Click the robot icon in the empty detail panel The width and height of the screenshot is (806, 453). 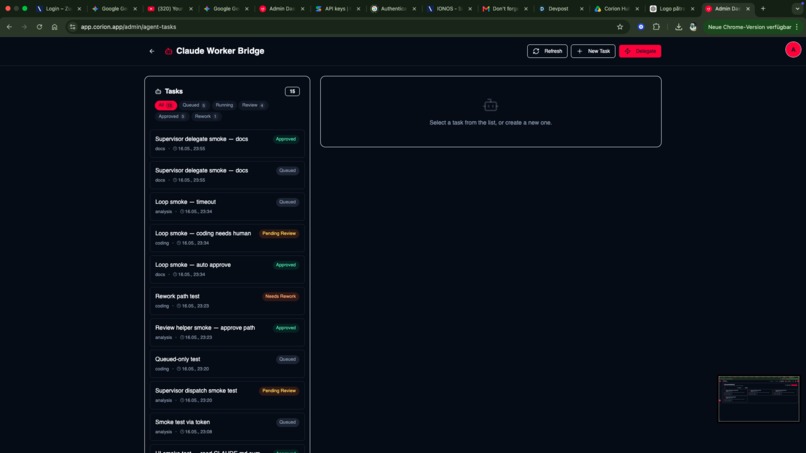point(490,105)
